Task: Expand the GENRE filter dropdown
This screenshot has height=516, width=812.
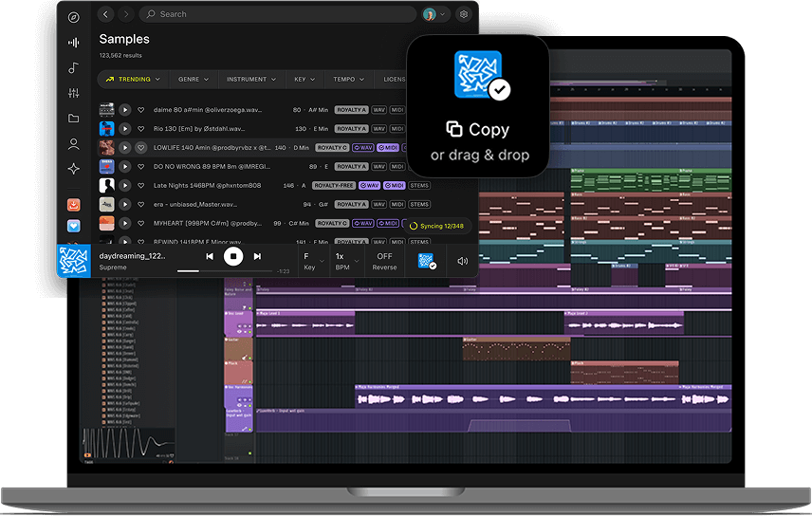Action: point(194,80)
